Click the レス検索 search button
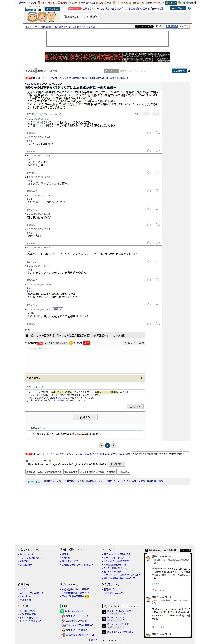 179,71
